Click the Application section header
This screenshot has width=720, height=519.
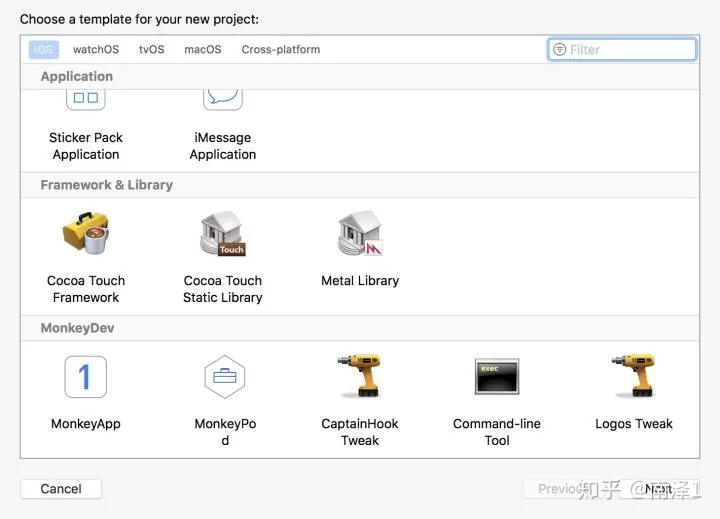click(360, 76)
